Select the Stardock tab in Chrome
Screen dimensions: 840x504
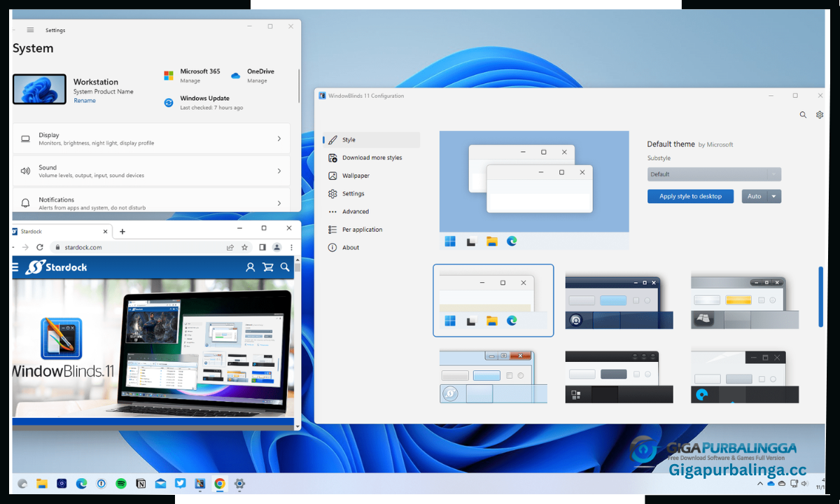[x=62, y=231]
